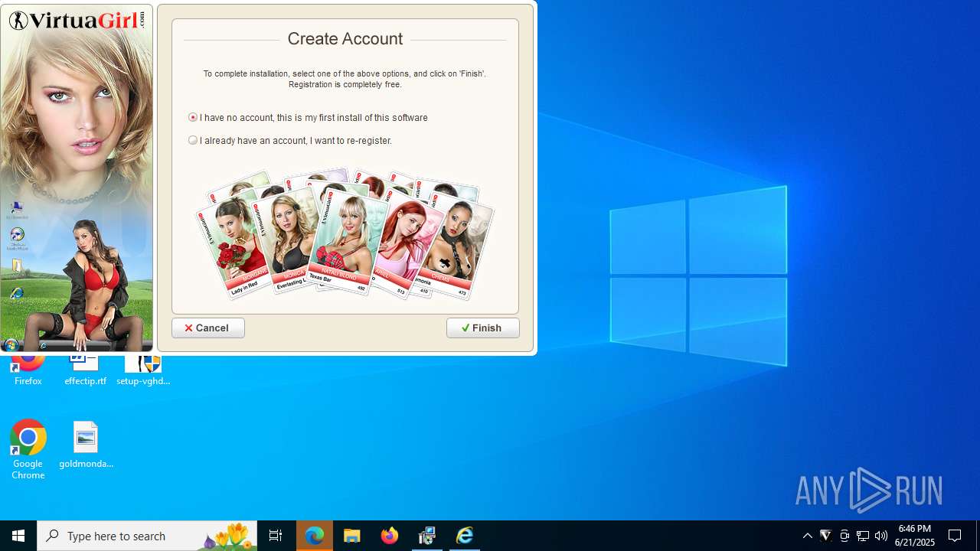980x551 pixels.
Task: Click the Cancel button
Action: click(208, 328)
